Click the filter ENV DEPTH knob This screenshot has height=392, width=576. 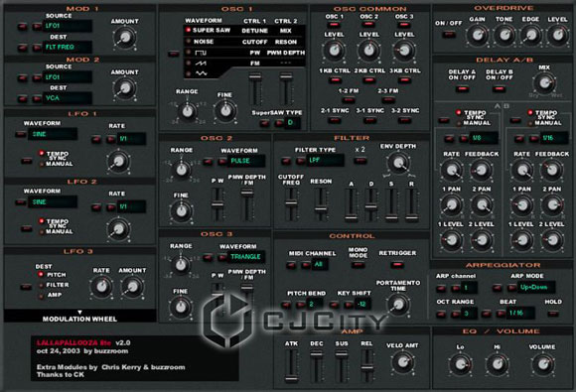click(398, 163)
